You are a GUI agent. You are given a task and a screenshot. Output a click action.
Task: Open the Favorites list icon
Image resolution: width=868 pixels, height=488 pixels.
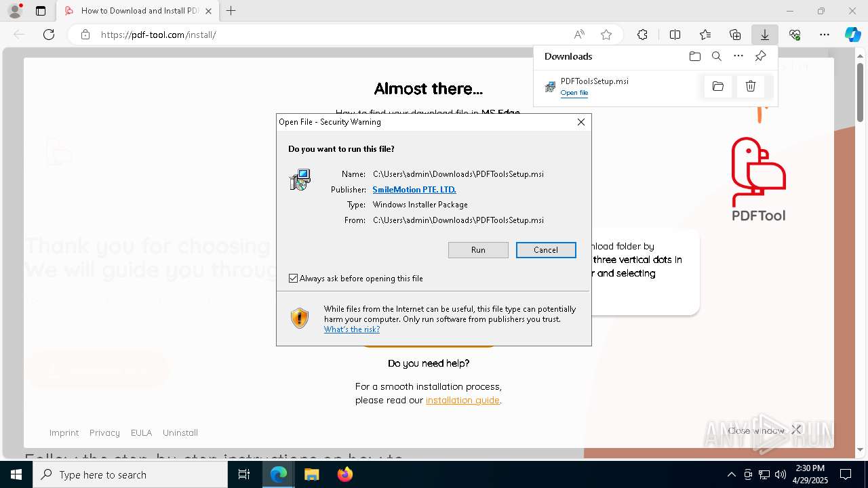705,35
